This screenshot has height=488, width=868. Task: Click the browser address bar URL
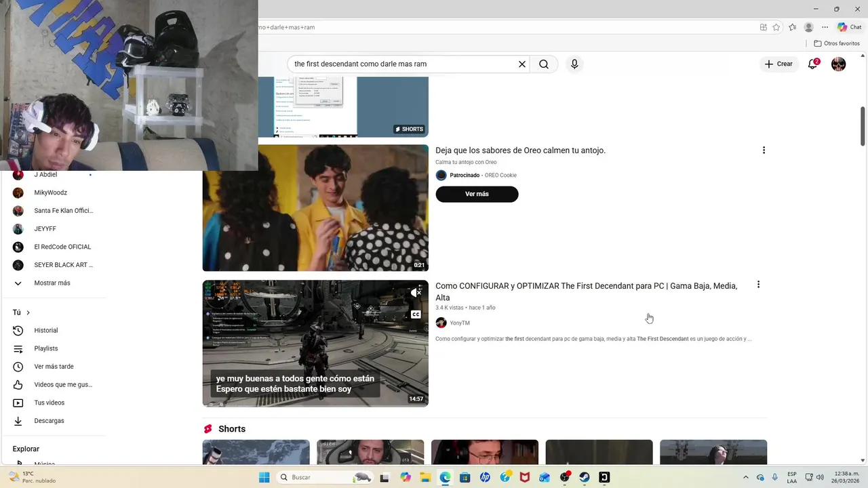point(287,27)
